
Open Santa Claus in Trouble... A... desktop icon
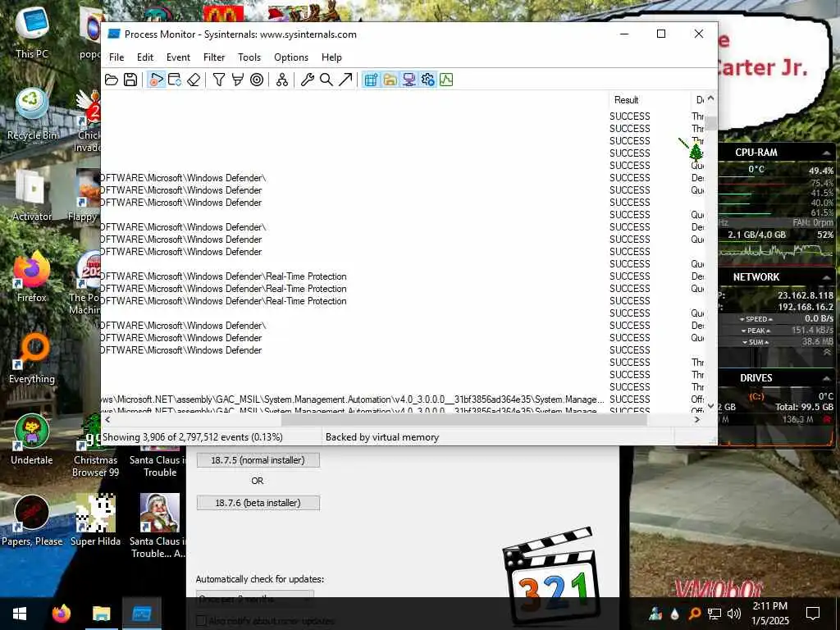click(159, 526)
